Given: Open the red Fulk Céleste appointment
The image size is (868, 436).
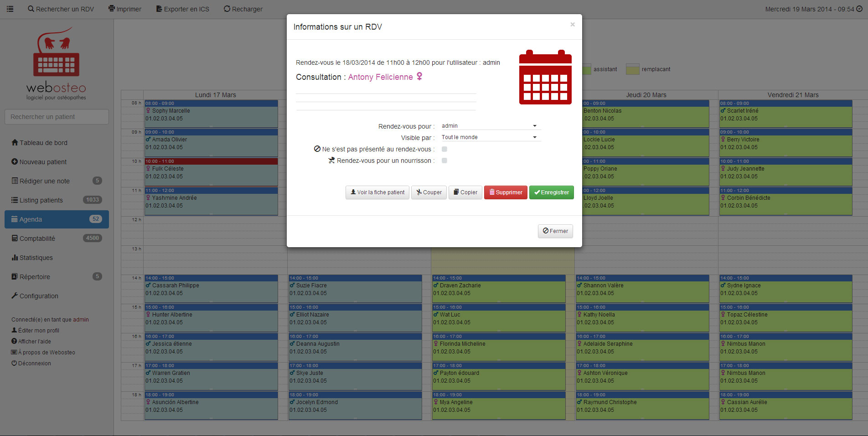Looking at the screenshot, I should click(211, 172).
